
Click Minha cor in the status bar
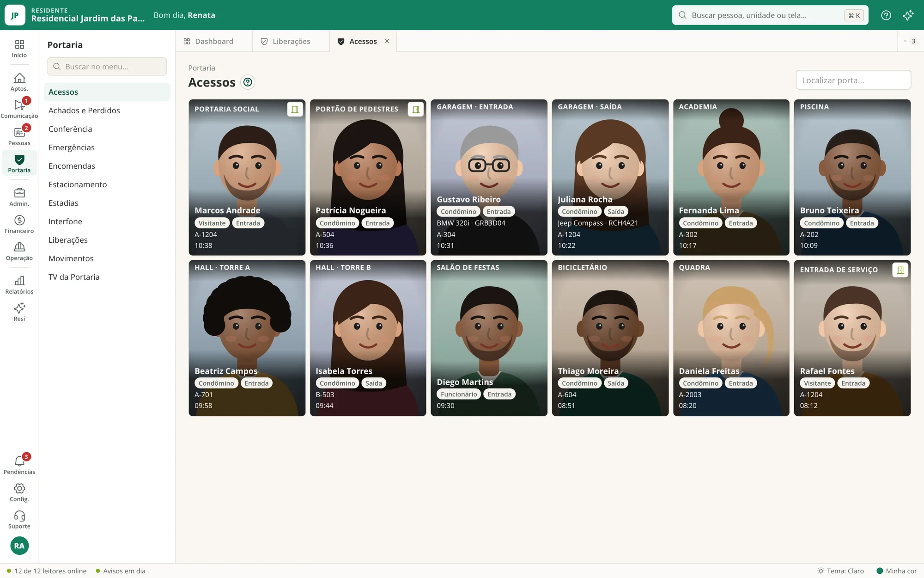pos(897,571)
